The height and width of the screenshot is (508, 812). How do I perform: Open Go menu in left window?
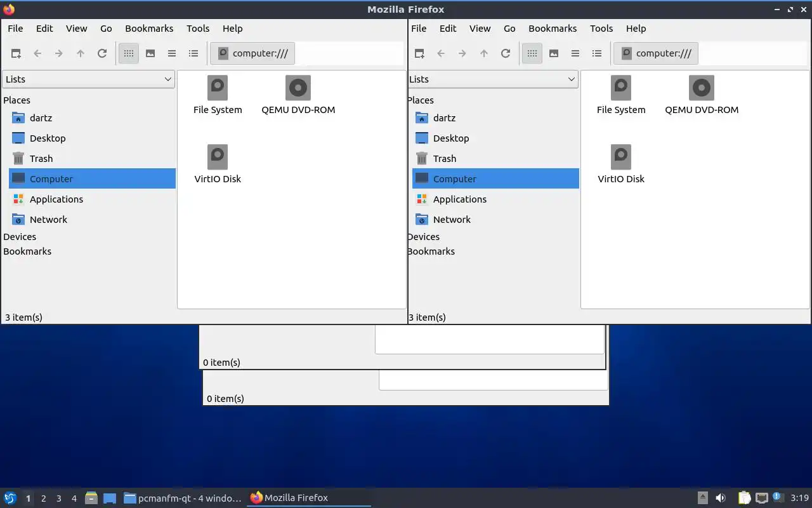[106, 29]
